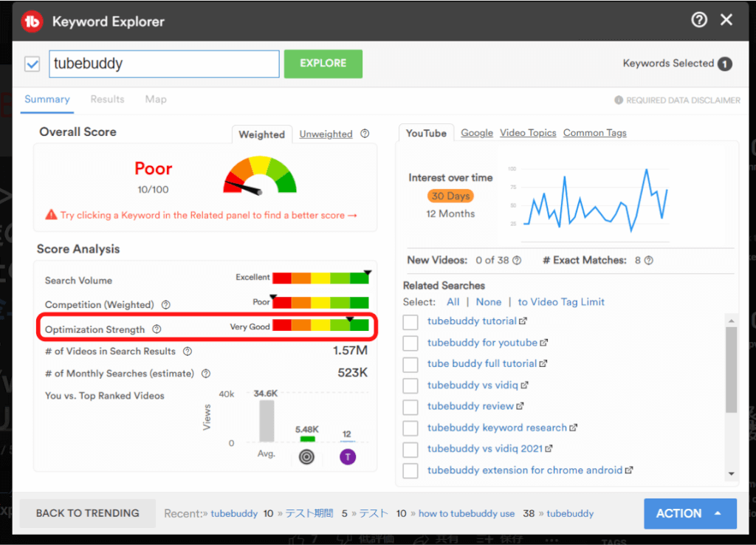756x545 pixels.
Task: Click BACK TO TRENDING button
Action: coord(87,513)
